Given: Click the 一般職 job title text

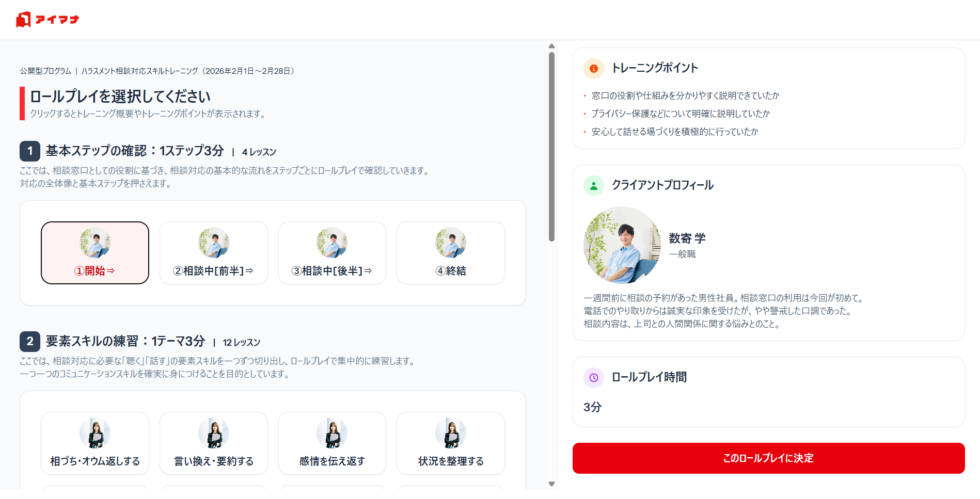Looking at the screenshot, I should pyautogui.click(x=683, y=254).
